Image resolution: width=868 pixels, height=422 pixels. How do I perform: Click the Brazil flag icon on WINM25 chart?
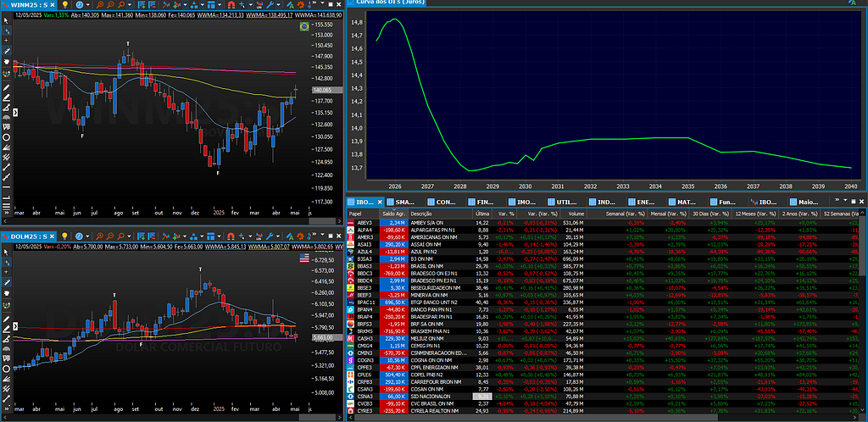tap(304, 26)
